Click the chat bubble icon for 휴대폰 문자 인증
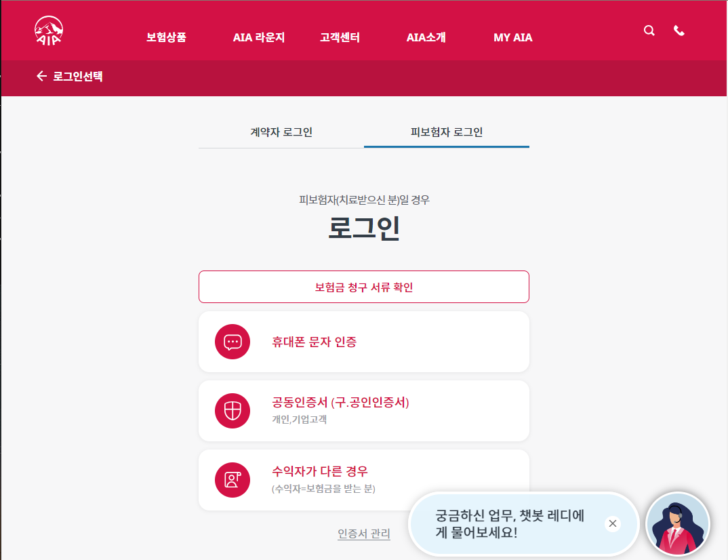This screenshot has height=560, width=728. (x=232, y=341)
